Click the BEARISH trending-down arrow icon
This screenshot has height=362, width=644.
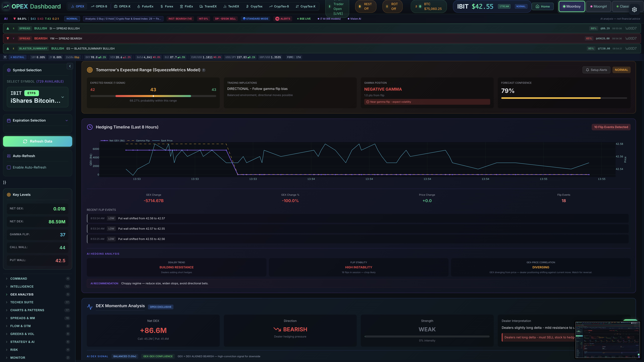277,330
